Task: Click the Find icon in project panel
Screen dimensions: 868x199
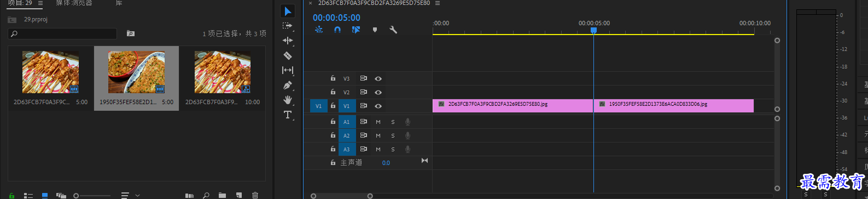Action: click(x=206, y=195)
